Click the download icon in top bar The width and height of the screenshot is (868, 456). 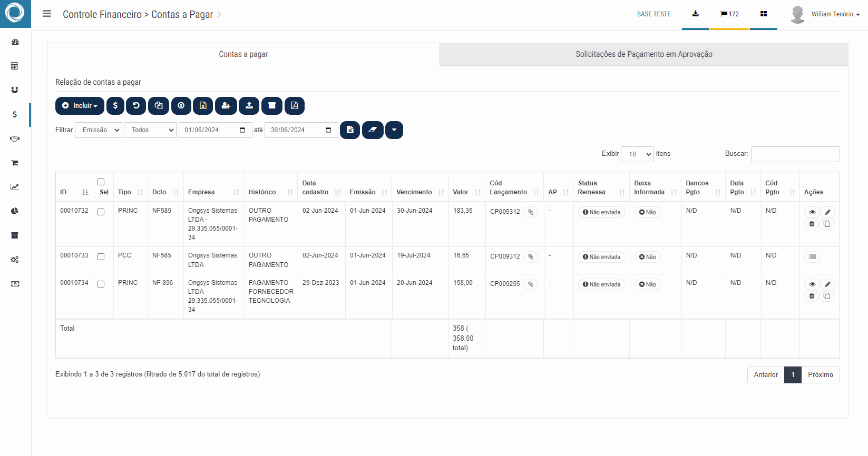click(696, 14)
